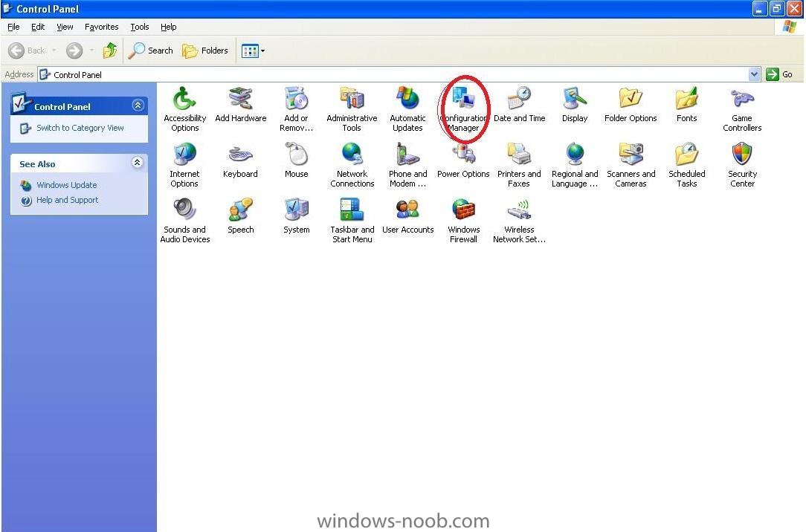Open the Views dropdown button
Screen dimensions: 806x532
pos(254,51)
